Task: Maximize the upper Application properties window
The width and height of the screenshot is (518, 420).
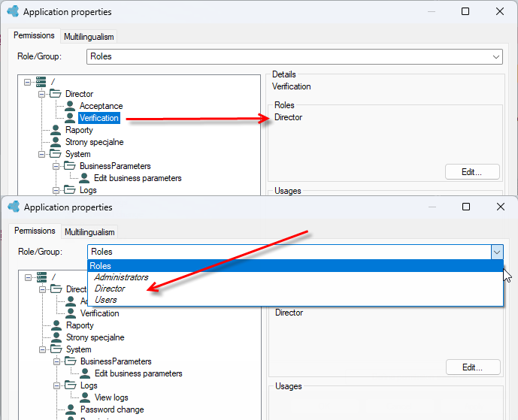Action: [465, 11]
